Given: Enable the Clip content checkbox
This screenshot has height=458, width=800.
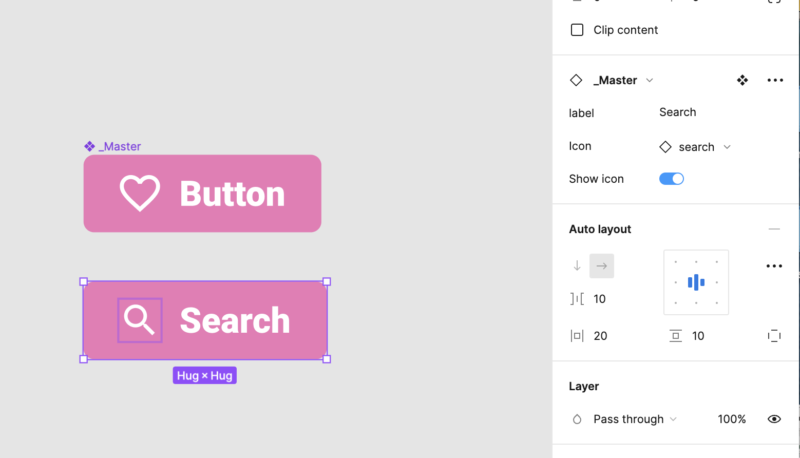Looking at the screenshot, I should click(577, 30).
